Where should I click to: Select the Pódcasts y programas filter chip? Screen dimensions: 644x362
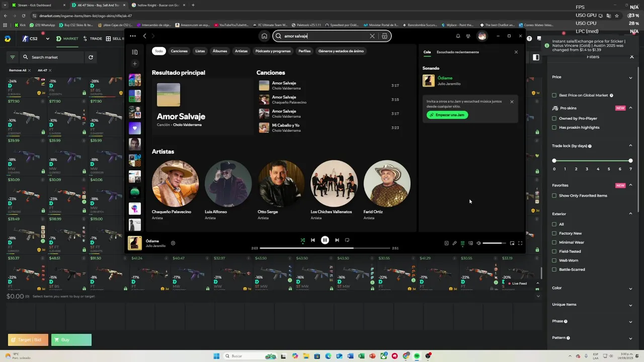(x=273, y=51)
